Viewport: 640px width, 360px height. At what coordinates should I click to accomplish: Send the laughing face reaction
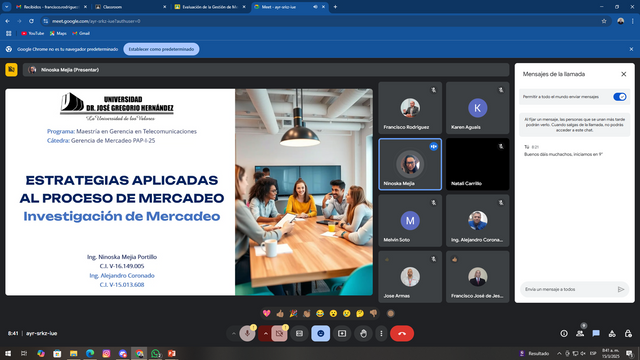(320, 313)
